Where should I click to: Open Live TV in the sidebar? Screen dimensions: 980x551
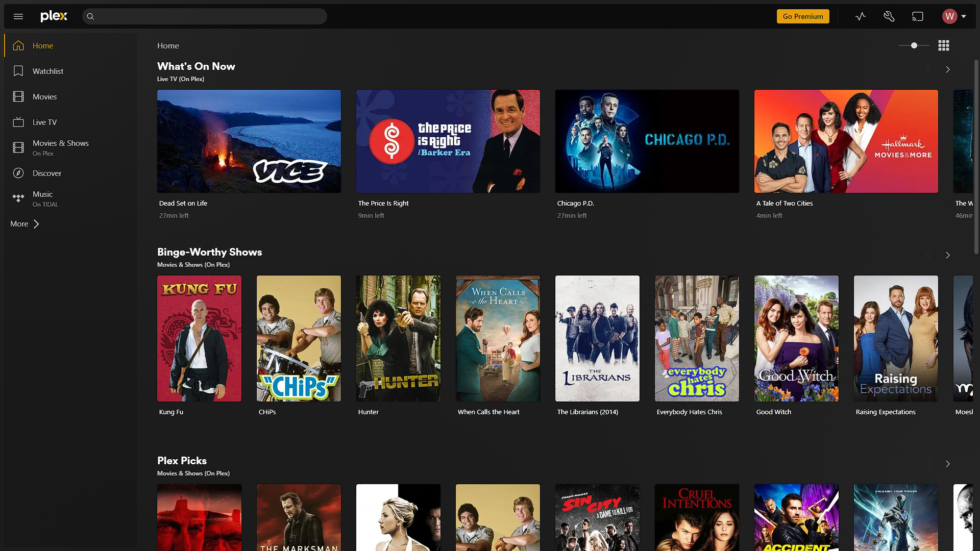point(70,122)
